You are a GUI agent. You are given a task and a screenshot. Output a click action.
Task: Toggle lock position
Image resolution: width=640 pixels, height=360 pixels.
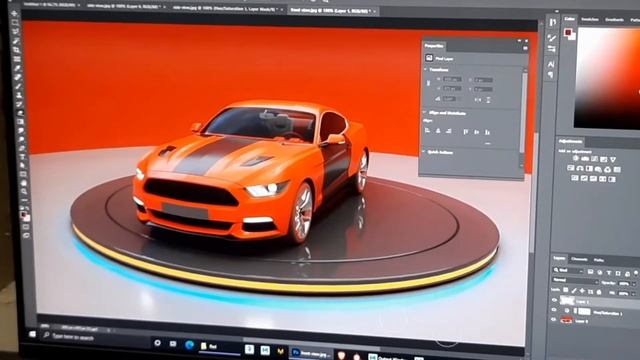click(582, 291)
